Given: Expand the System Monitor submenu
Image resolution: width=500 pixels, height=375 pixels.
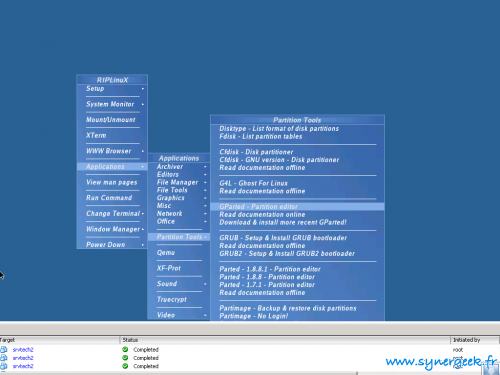Looking at the screenshot, I should pyautogui.click(x=112, y=104).
